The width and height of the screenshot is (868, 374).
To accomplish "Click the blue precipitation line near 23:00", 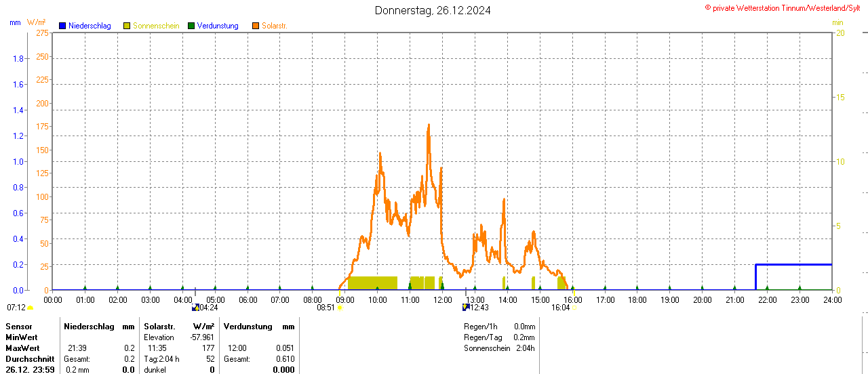I will [800, 264].
